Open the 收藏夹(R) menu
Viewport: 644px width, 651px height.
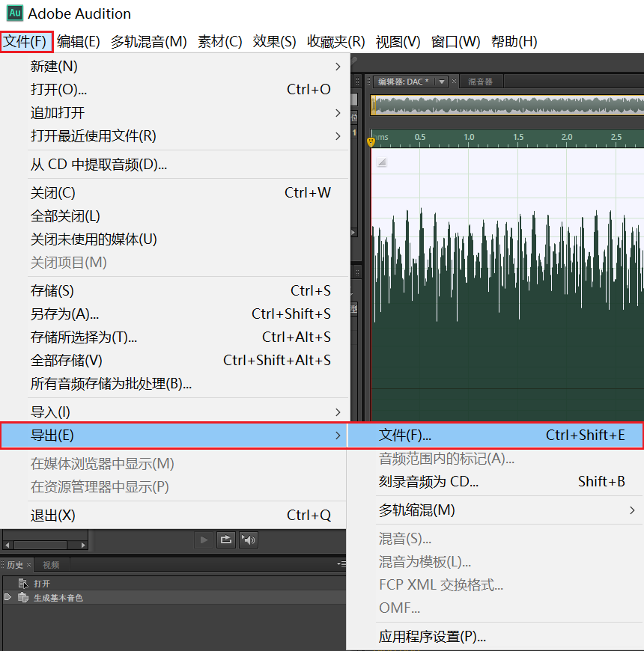(335, 41)
